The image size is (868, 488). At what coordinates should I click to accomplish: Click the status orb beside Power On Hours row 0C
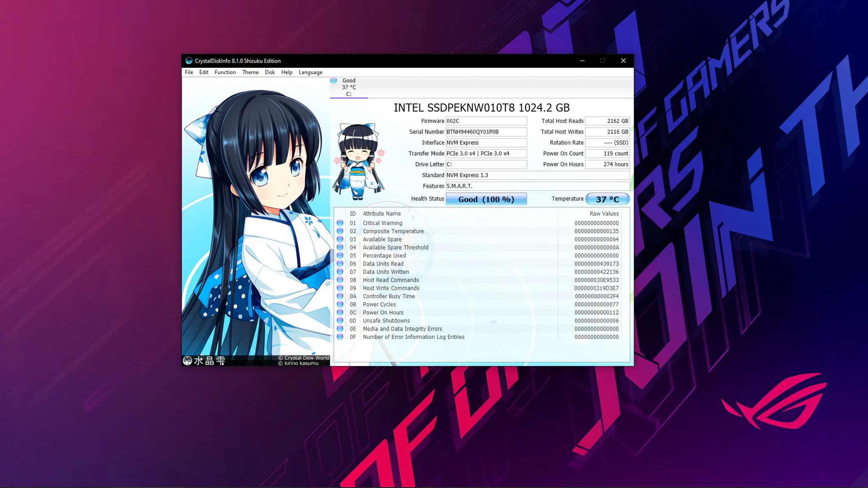pyautogui.click(x=340, y=312)
